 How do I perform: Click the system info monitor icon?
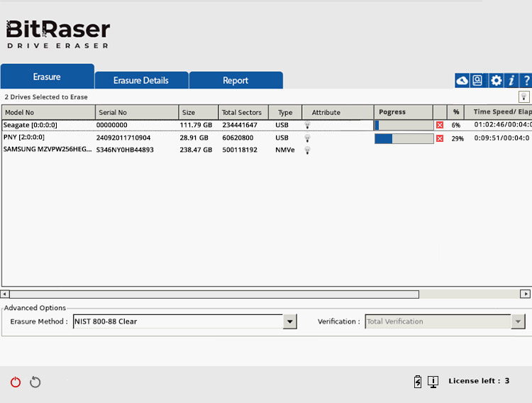coord(433,382)
